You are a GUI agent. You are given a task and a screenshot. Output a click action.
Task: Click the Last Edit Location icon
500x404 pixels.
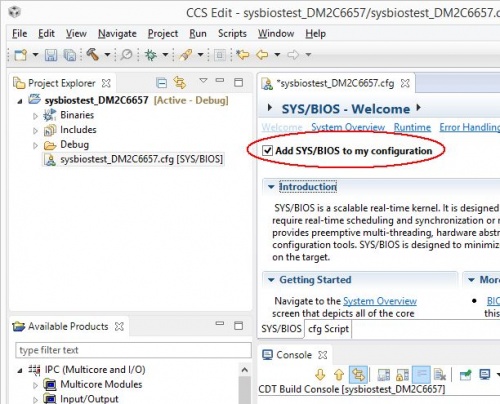pos(243,54)
